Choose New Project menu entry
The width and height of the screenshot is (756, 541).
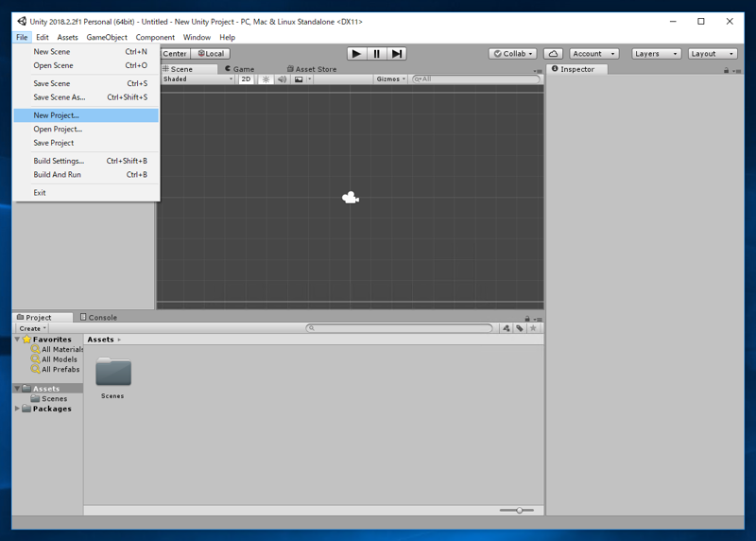click(86, 115)
